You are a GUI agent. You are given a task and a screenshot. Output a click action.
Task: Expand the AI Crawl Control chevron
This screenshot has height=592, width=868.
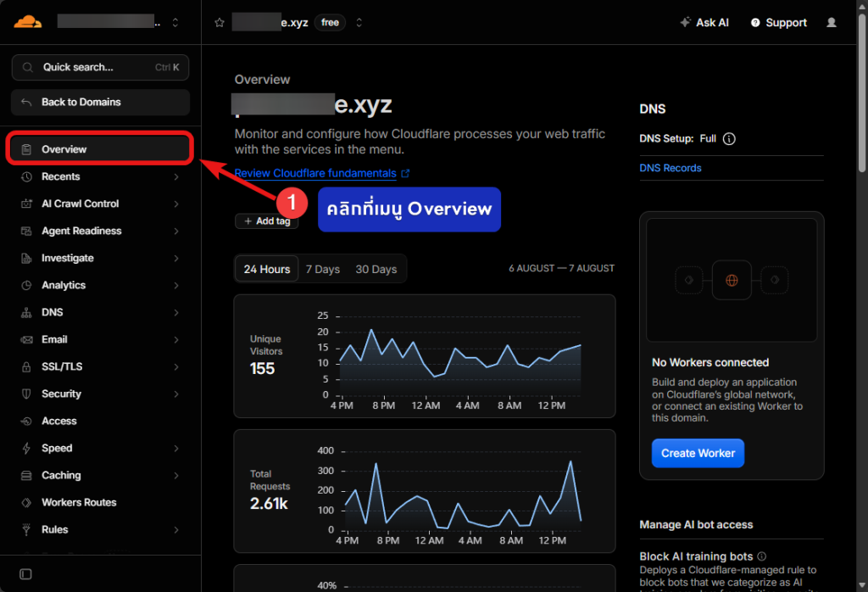click(176, 204)
